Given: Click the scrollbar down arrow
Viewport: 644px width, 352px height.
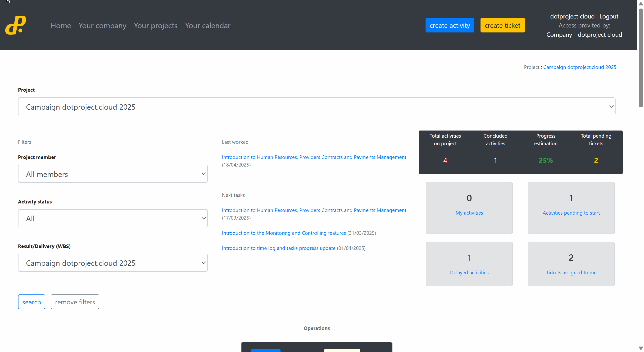Looking at the screenshot, I should 640,348.
